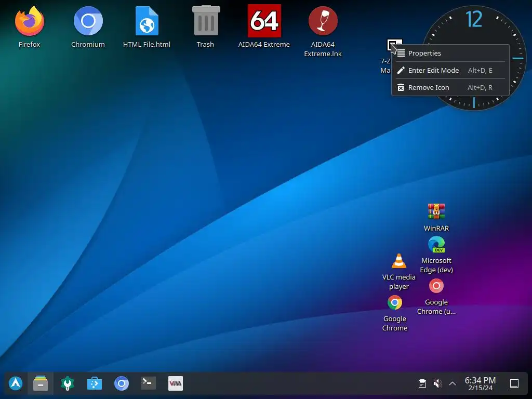Open Chromium from the taskbar
The width and height of the screenshot is (532, 399).
(x=122, y=383)
